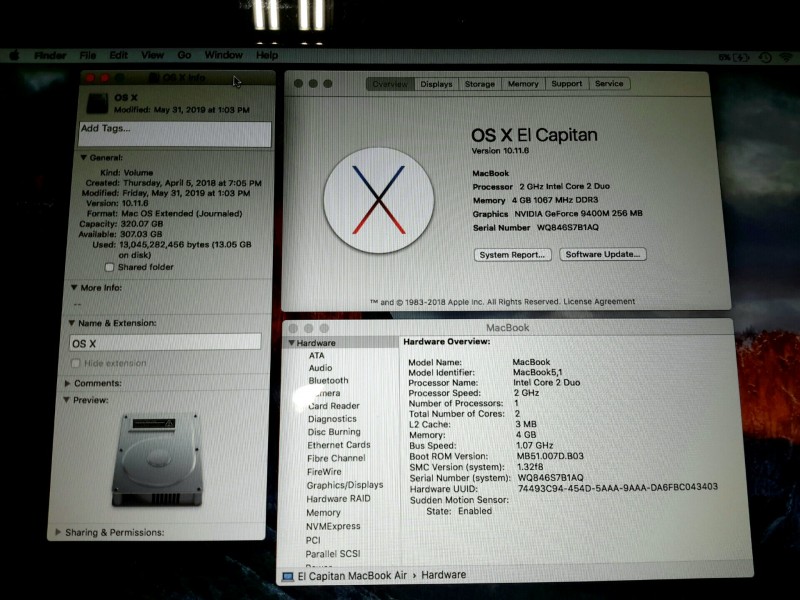
Task: Open the File menu
Action: tap(88, 55)
